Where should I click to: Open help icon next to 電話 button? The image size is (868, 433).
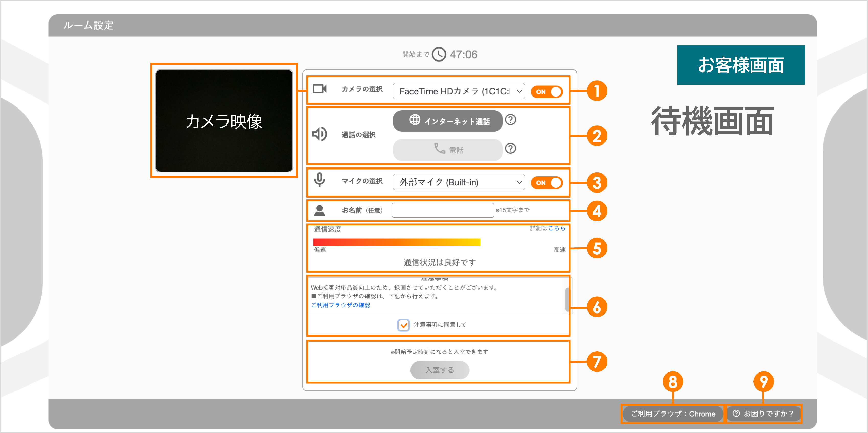[510, 149]
